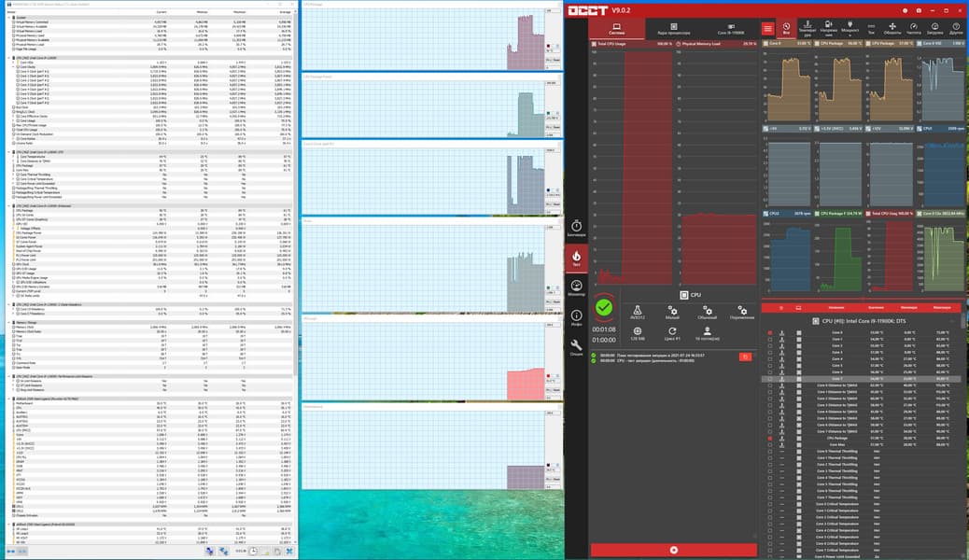Click the clock icon in HWiNFO bottom toolbar
969x560 pixels.
click(x=253, y=551)
